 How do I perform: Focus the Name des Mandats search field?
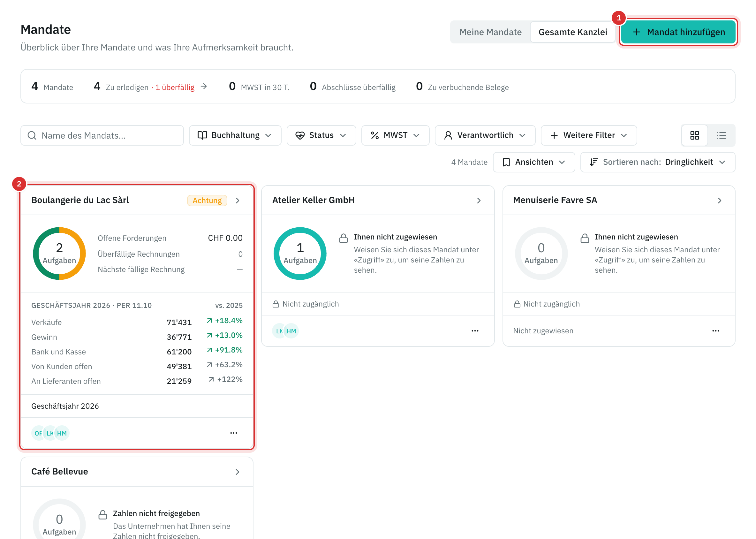102,135
